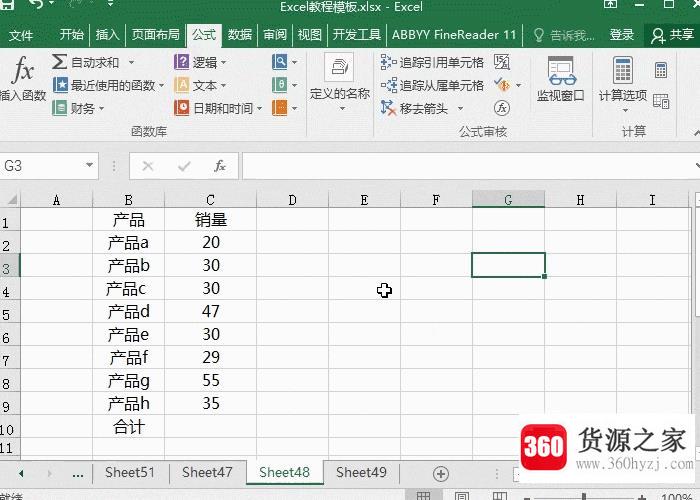The image size is (700, 500).
Task: Click the Name Box showing G3
Action: [x=41, y=166]
